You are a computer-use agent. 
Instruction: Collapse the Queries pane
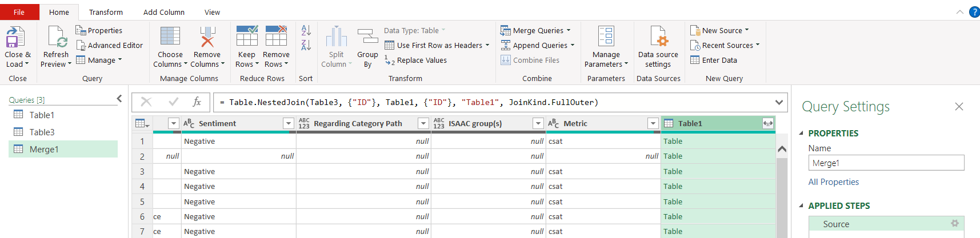click(x=119, y=99)
